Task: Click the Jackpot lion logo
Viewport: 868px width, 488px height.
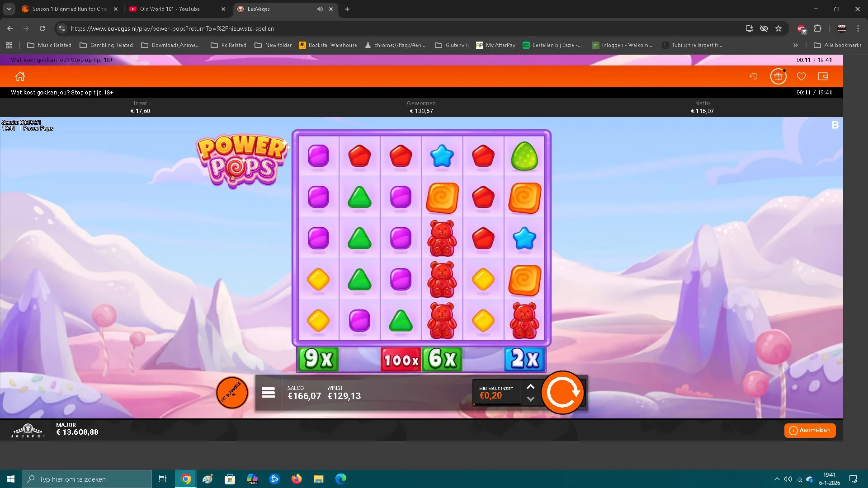Action: (x=28, y=431)
